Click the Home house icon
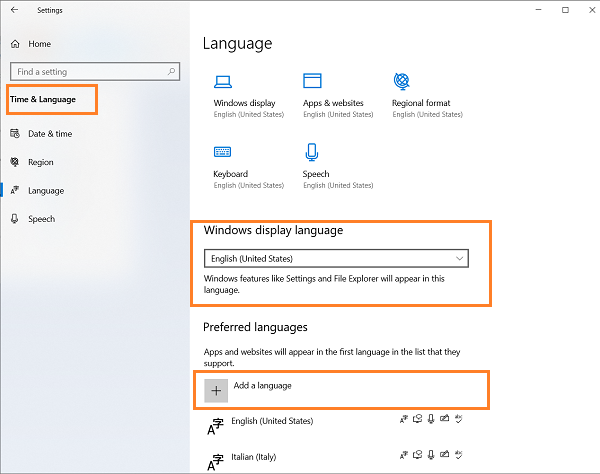Viewport: 600px width, 474px height. [15, 44]
